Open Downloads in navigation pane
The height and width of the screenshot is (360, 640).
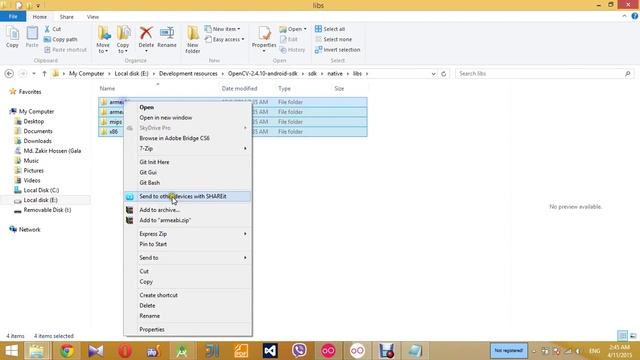(x=37, y=141)
